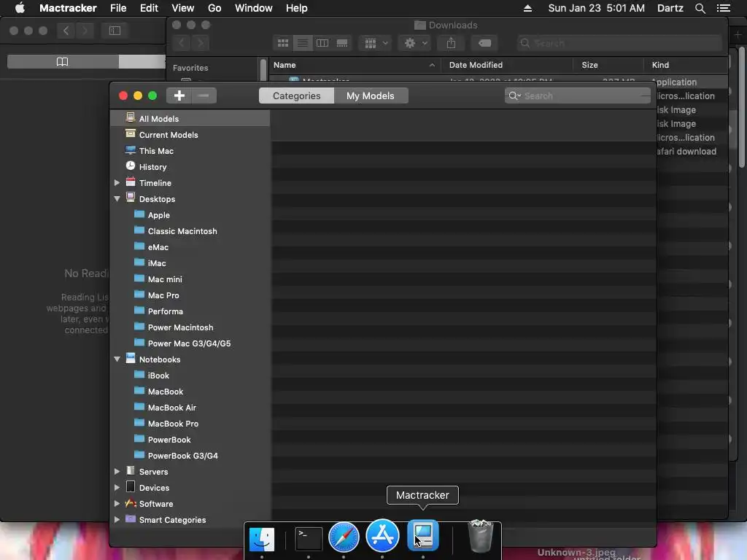Select the PowerBook G3/G4 folder
This screenshot has height=560, width=747.
tap(190, 456)
